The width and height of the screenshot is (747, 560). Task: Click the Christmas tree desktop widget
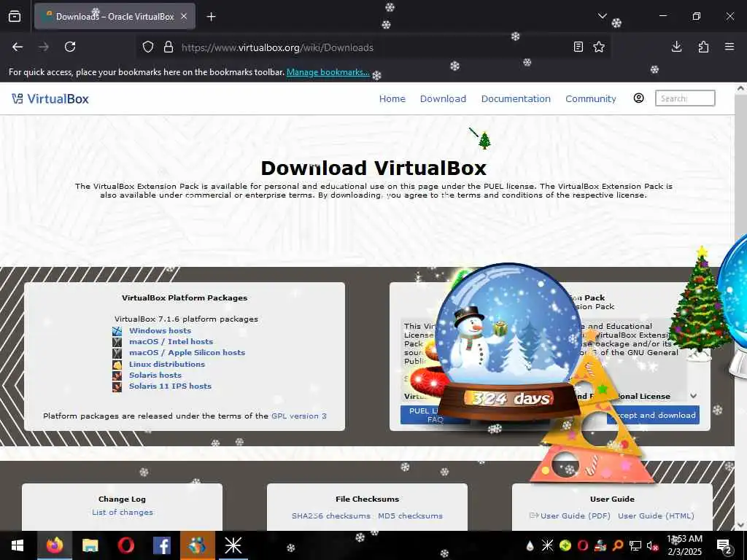700,305
